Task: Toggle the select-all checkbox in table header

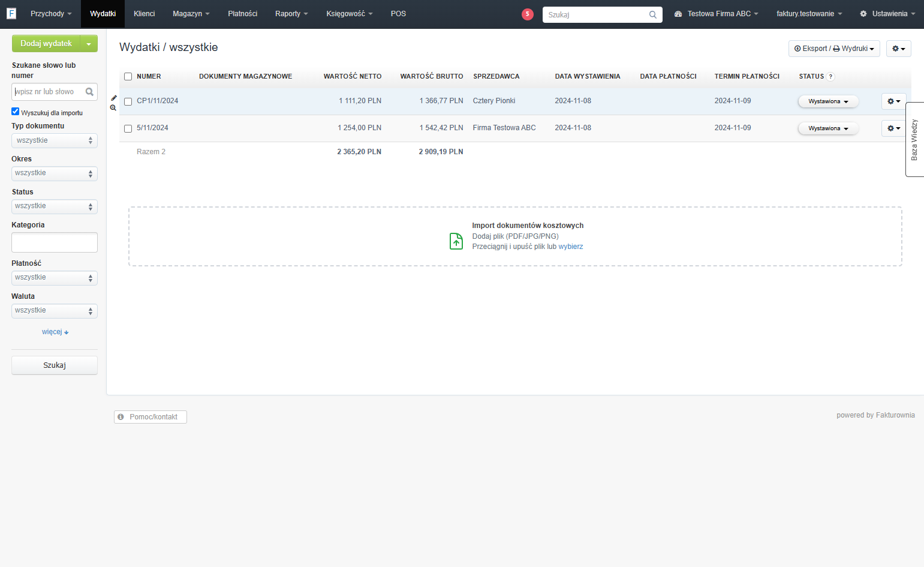Action: pyautogui.click(x=128, y=77)
